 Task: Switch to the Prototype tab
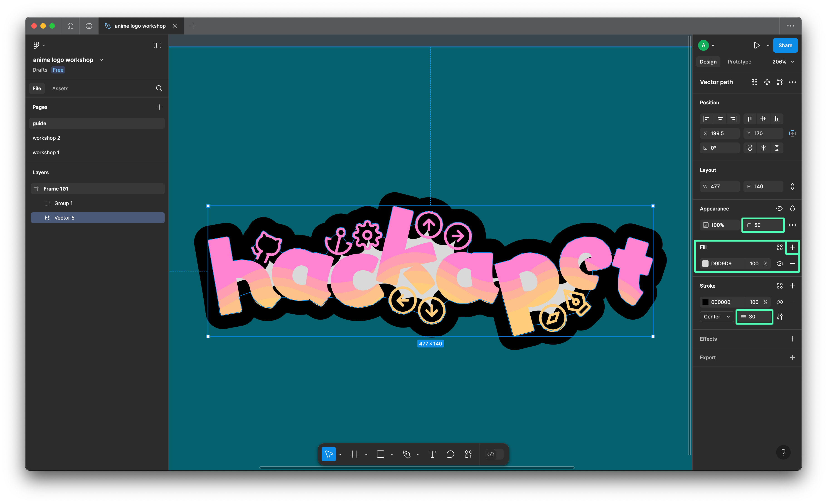pos(739,62)
